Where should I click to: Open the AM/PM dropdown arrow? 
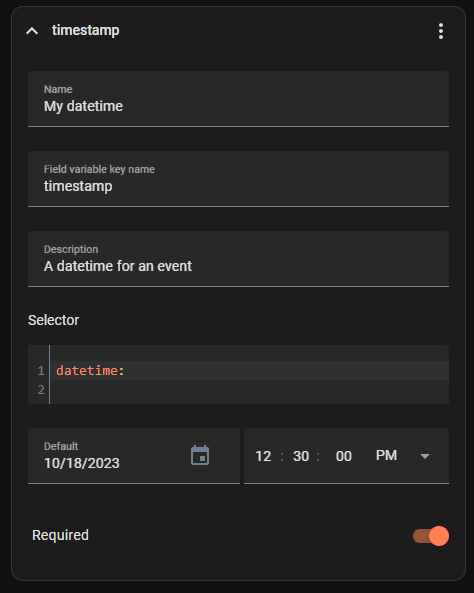click(425, 456)
